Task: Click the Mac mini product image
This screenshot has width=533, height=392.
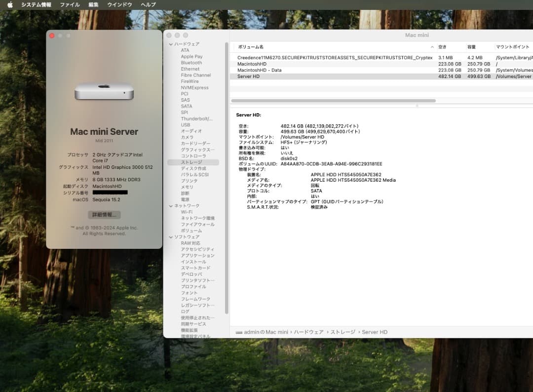Action: point(104,91)
